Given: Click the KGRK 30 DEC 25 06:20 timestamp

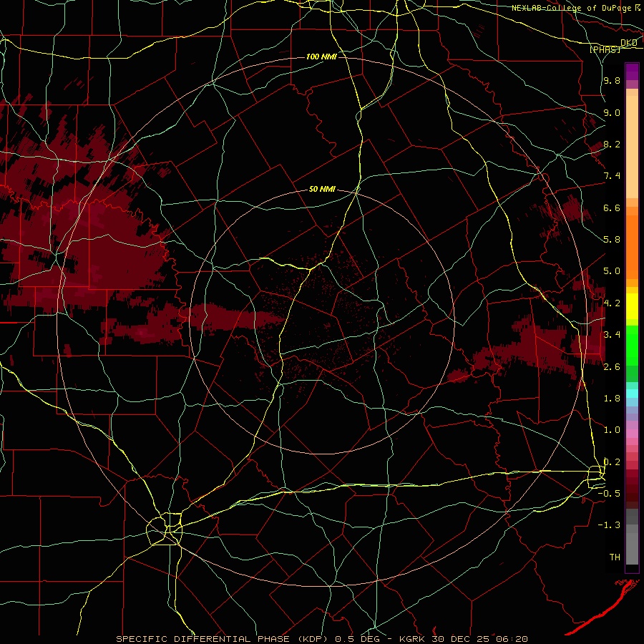Looking at the screenshot, I should click(463, 639).
